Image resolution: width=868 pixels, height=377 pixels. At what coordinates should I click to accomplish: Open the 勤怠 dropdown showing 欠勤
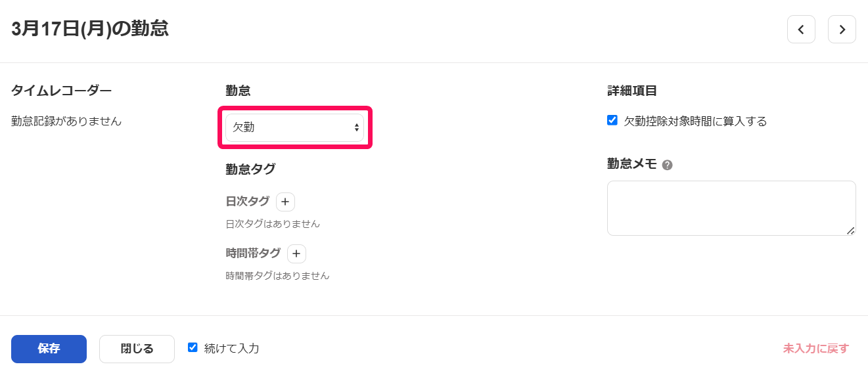tap(294, 127)
